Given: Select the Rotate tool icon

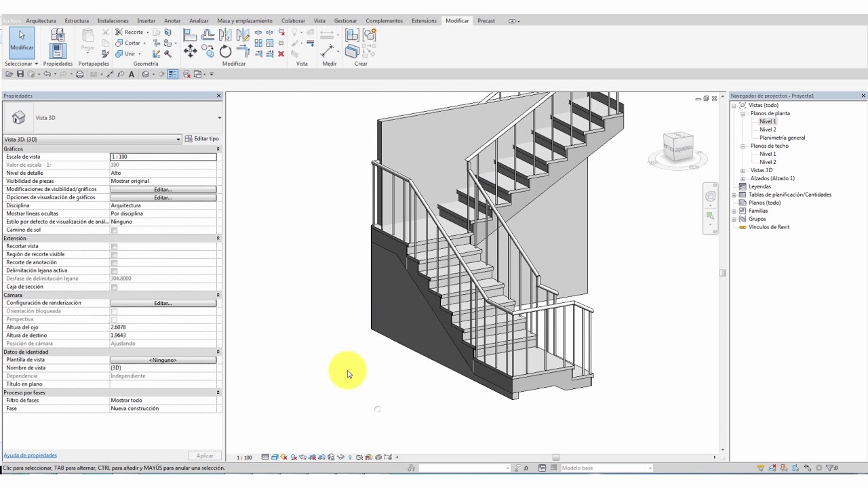Looking at the screenshot, I should tap(225, 51).
